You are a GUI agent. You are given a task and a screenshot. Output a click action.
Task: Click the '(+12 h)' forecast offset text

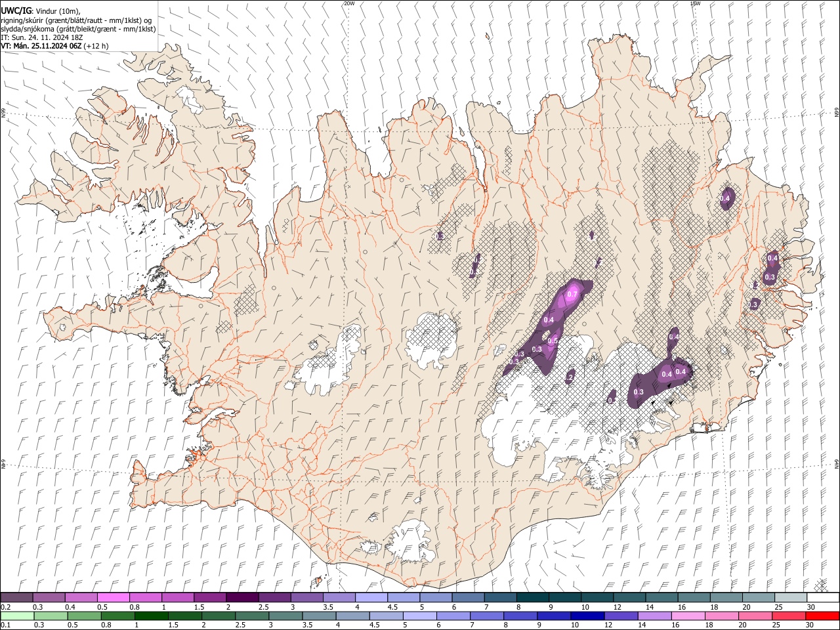[96, 46]
